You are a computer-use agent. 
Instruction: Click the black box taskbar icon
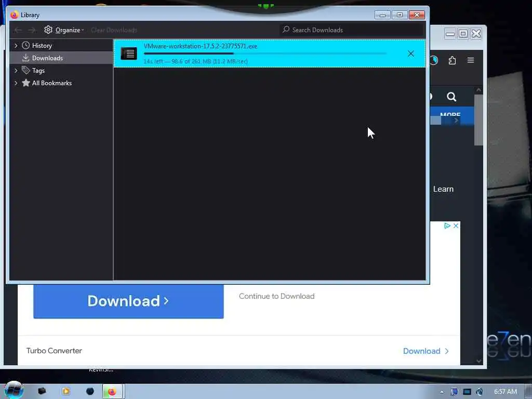pos(42,391)
